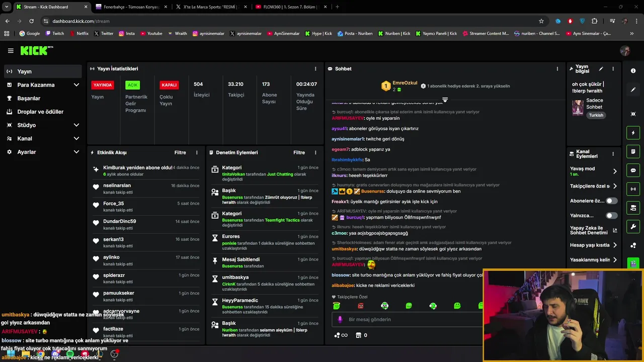Toggle the document panel icon in right rail
Viewport: 644px width, 362px height.
click(633, 151)
